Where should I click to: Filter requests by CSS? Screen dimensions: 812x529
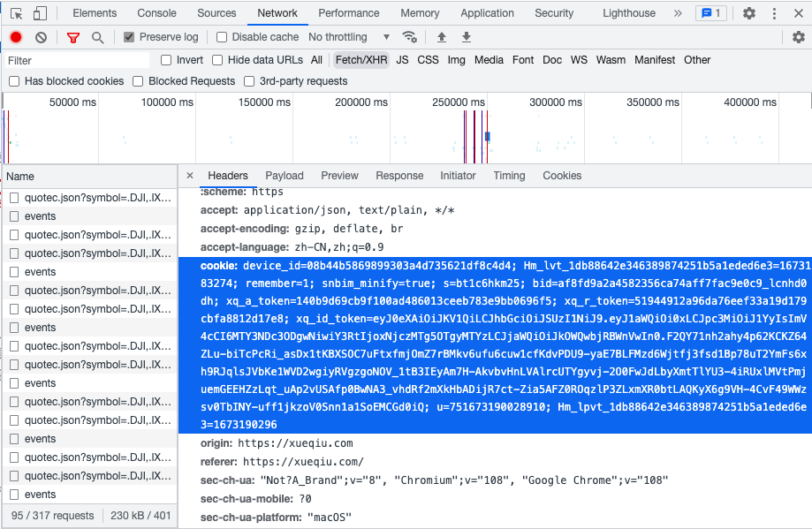428,60
